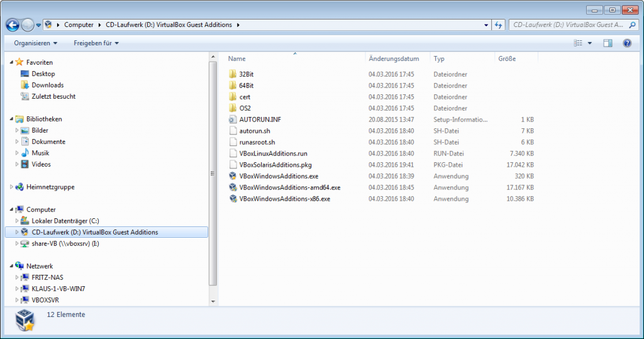Click the runasroot.sh file icon

[x=233, y=142]
